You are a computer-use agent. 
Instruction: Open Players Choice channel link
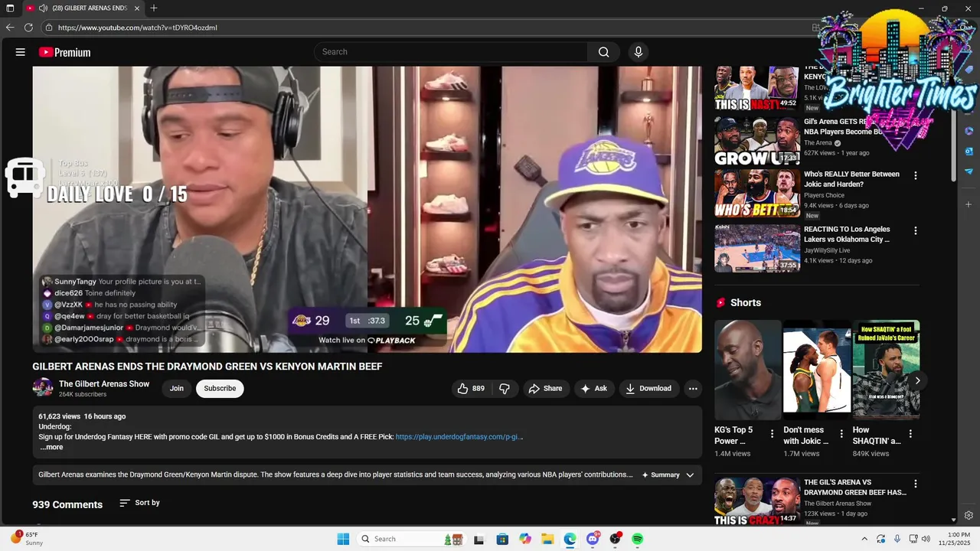click(824, 196)
